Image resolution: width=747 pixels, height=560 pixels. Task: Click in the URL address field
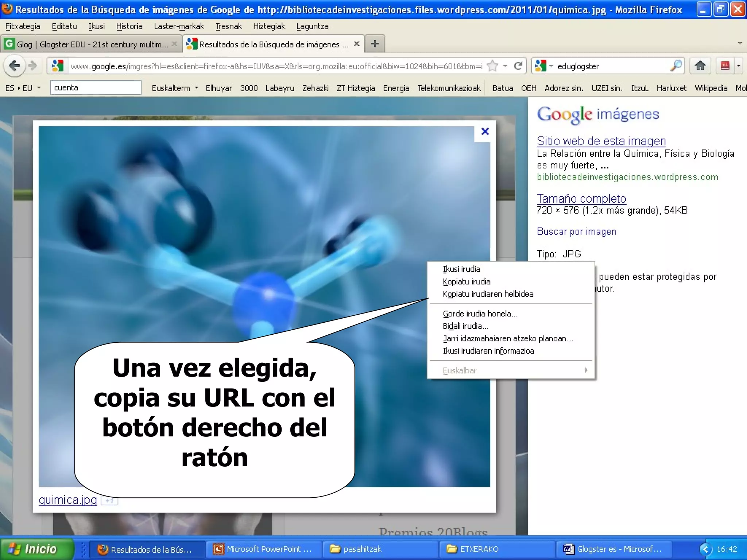tap(276, 66)
